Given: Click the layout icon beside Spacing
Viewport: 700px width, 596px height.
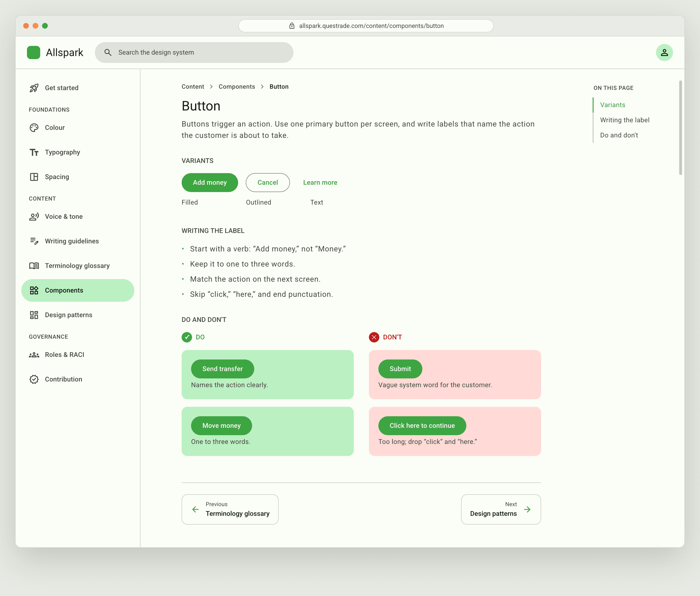Looking at the screenshot, I should (x=34, y=177).
